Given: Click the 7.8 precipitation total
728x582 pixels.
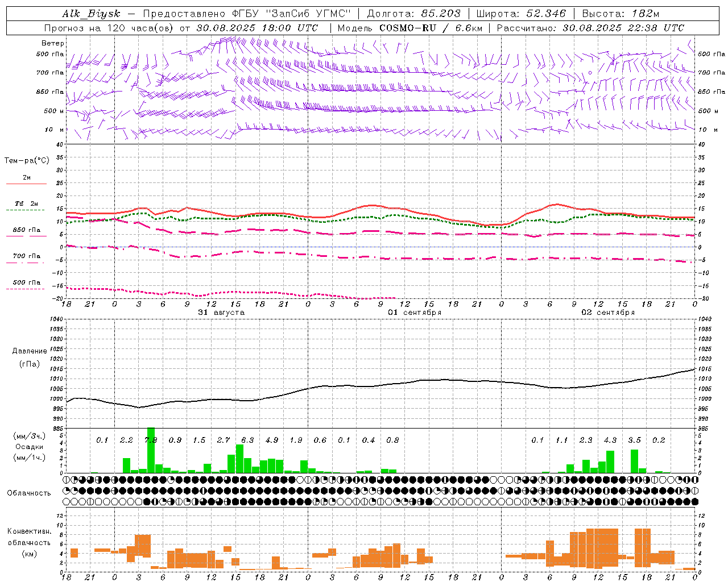Looking at the screenshot, I should click(151, 440).
